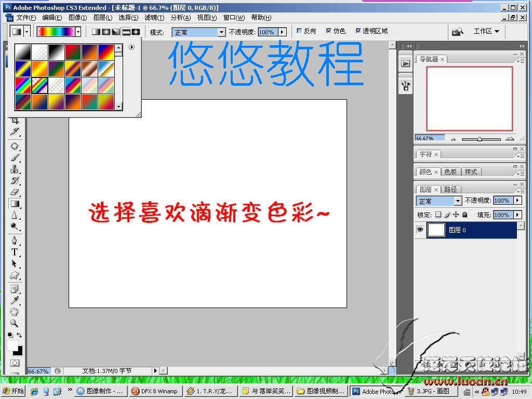Toggle 仿色 dither checkbox
The height and width of the screenshot is (399, 532).
tap(328, 31)
